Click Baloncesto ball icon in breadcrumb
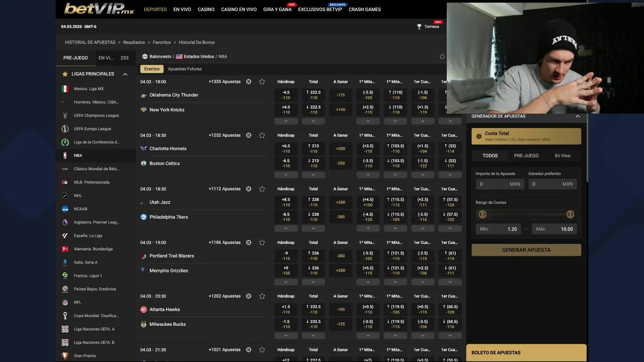 pyautogui.click(x=145, y=56)
